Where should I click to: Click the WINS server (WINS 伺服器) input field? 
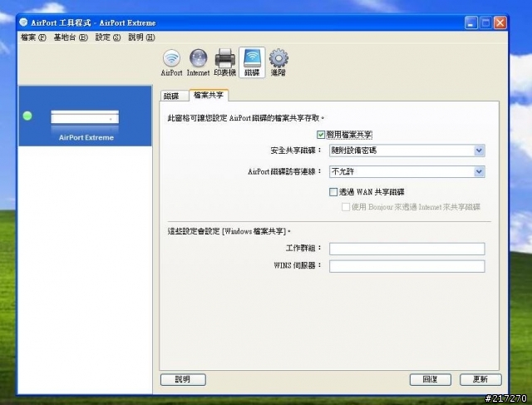[406, 266]
